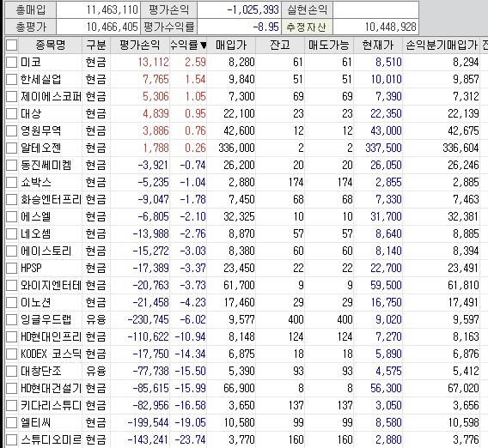
Task: Check the box for 미코
Action: [11, 63]
